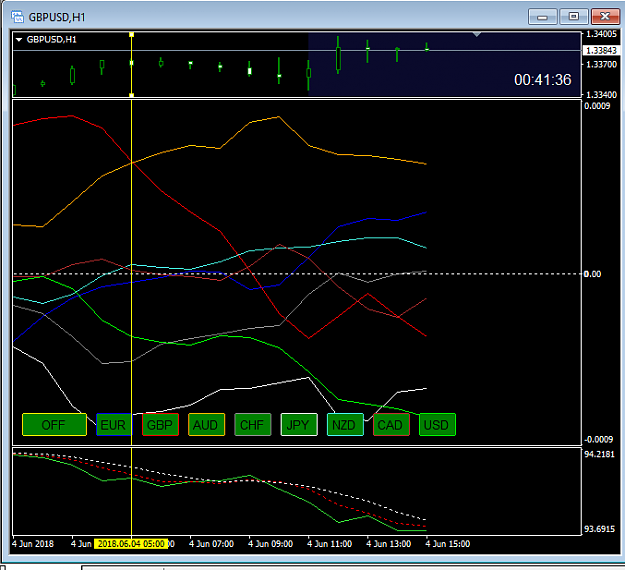Toggle the CHF currency line
The height and width of the screenshot is (570, 625).
point(252,425)
